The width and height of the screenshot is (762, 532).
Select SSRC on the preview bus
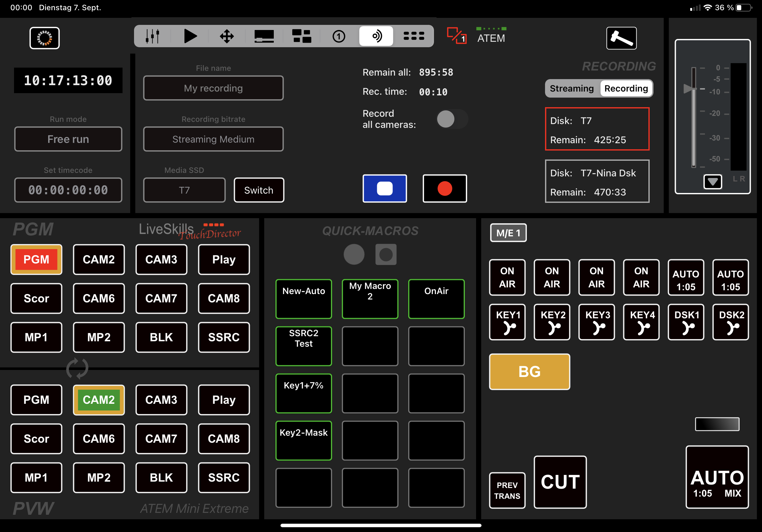tap(224, 477)
